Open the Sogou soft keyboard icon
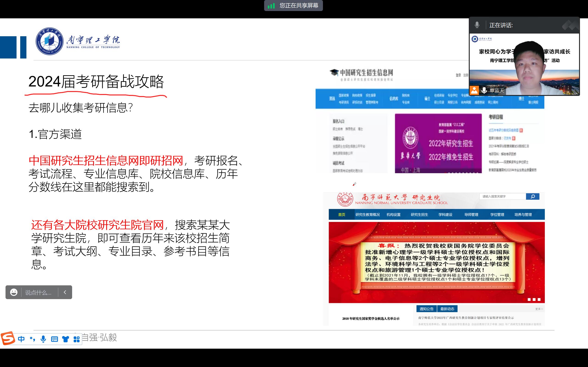Screen dimensions: 588x367 (54, 339)
